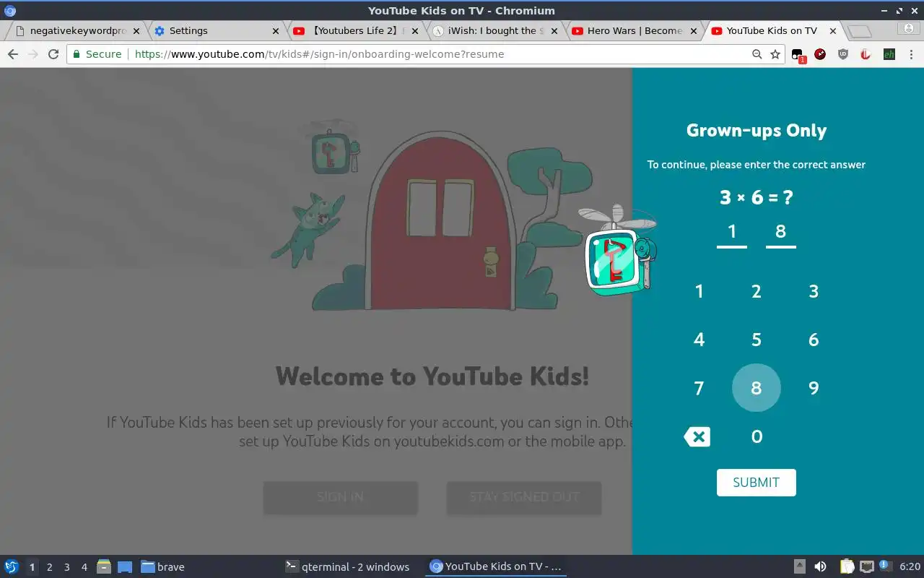Tap digit 9 on the keypad
Screen dimensions: 924x578
click(x=814, y=388)
